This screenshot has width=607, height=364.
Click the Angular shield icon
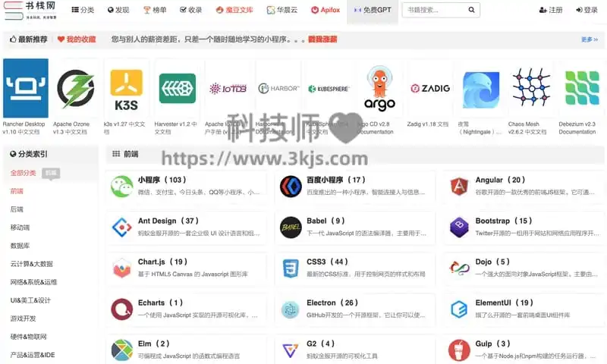pos(459,186)
